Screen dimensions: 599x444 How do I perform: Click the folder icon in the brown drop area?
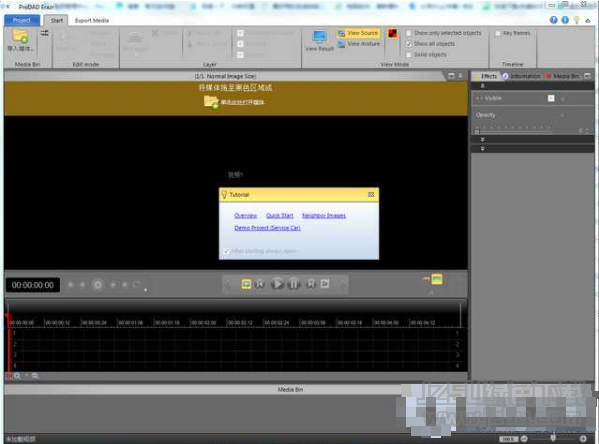click(x=211, y=102)
